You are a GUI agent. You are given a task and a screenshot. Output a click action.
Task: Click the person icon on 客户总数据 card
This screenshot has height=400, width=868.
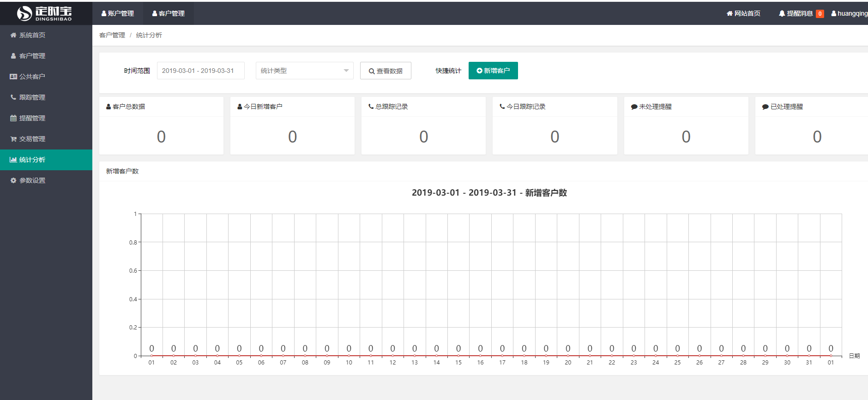pos(108,107)
